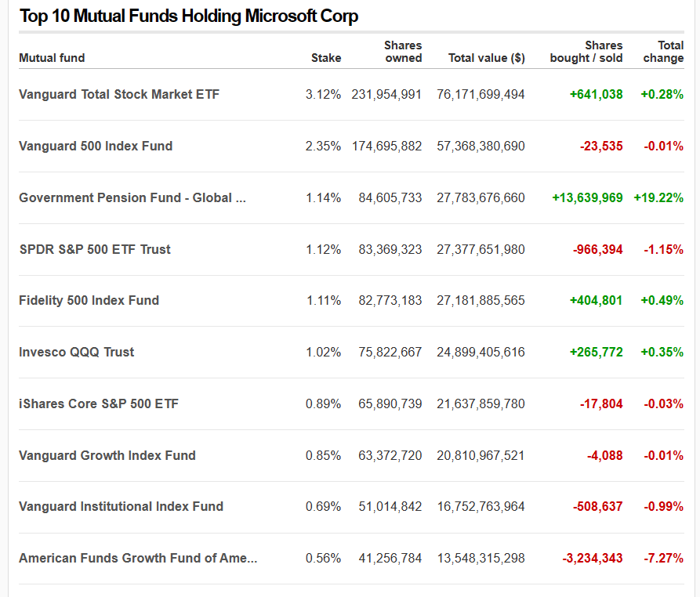Image resolution: width=700 pixels, height=597 pixels.
Task: Click the -4,088 shares sold figure
Action: [x=605, y=455]
